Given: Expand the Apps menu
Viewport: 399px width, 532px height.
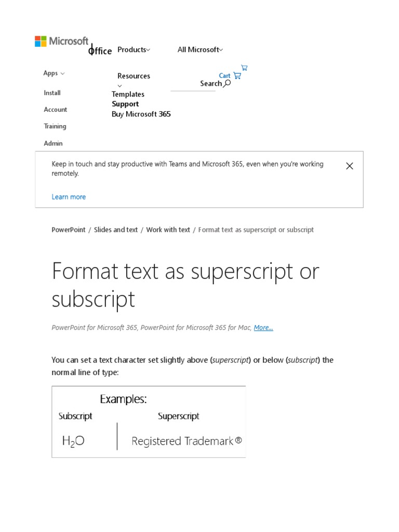Looking at the screenshot, I should coord(54,73).
